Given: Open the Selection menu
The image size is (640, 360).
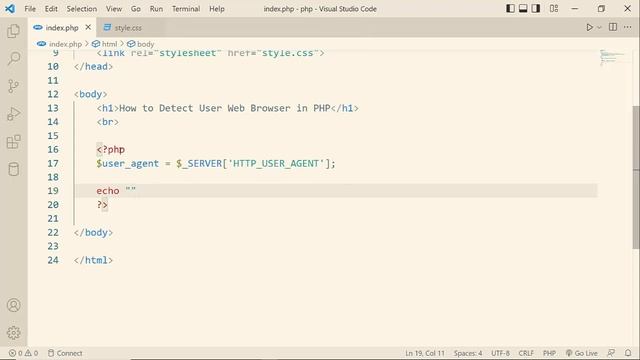Looking at the screenshot, I should pyautogui.click(x=82, y=9).
